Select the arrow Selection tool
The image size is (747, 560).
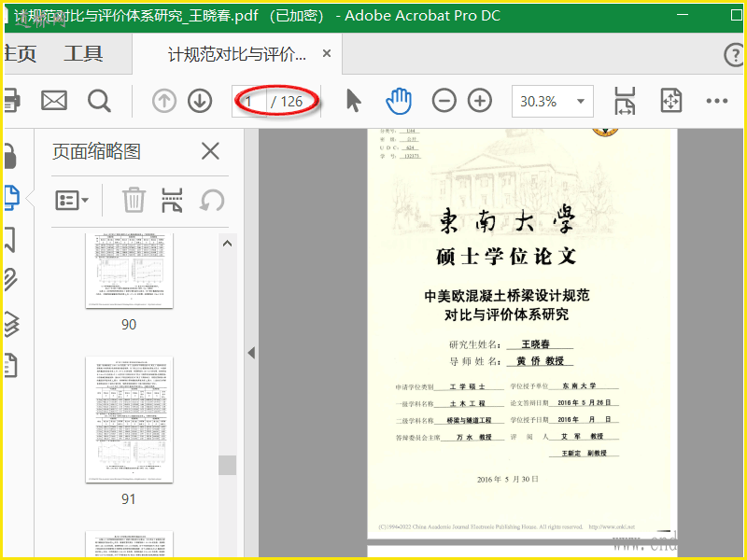click(354, 101)
